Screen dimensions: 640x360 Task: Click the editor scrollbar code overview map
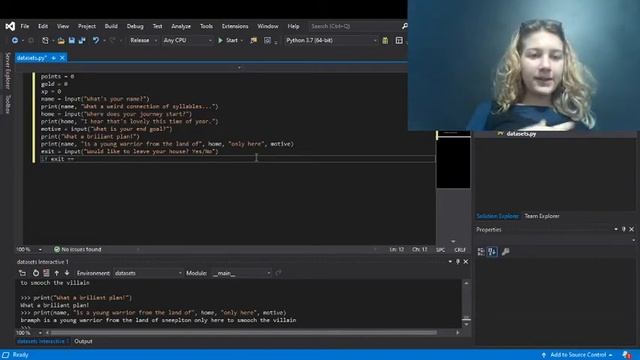[453, 159]
